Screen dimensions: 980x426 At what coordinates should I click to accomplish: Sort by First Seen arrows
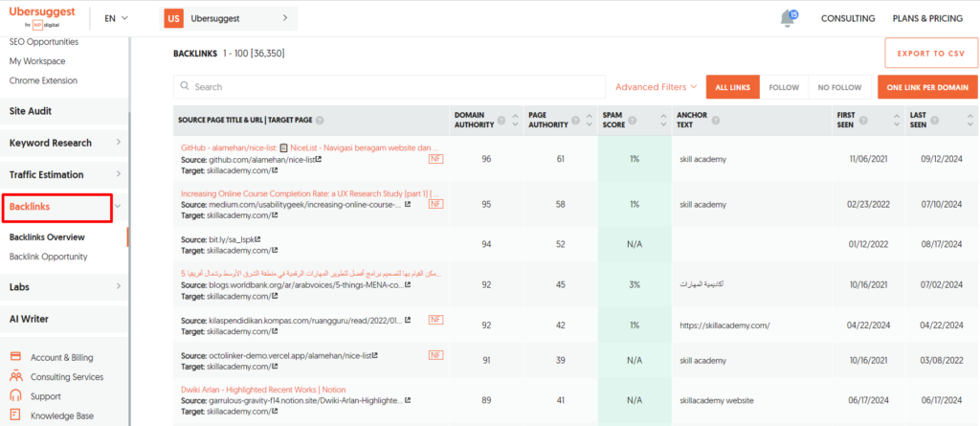coord(895,120)
